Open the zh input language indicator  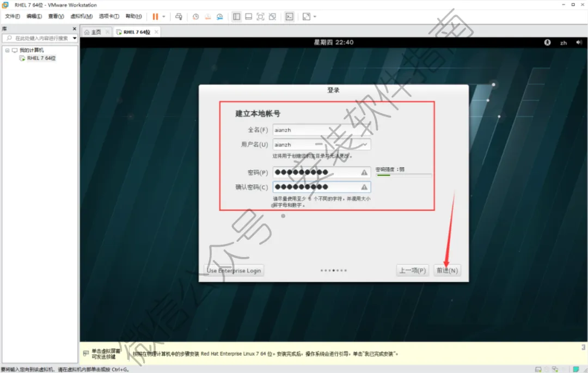563,42
